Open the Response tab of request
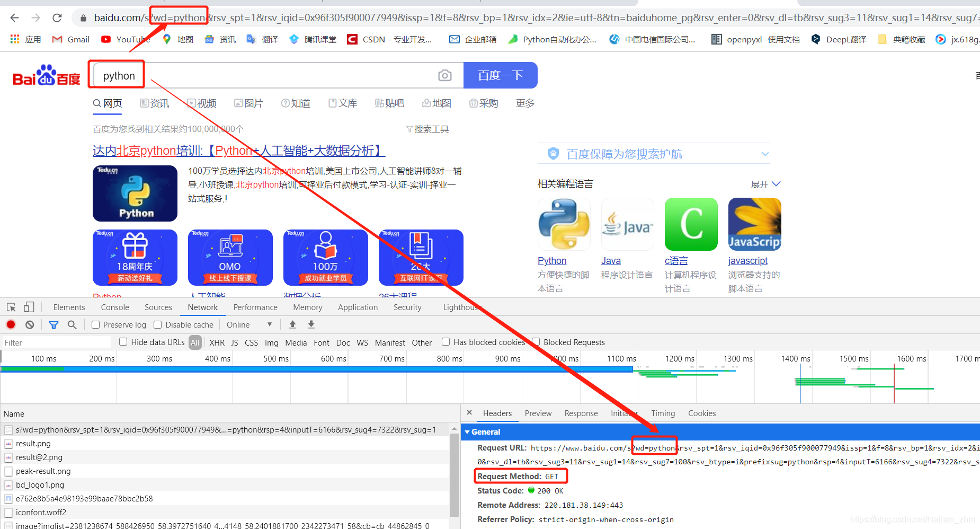 (x=581, y=413)
